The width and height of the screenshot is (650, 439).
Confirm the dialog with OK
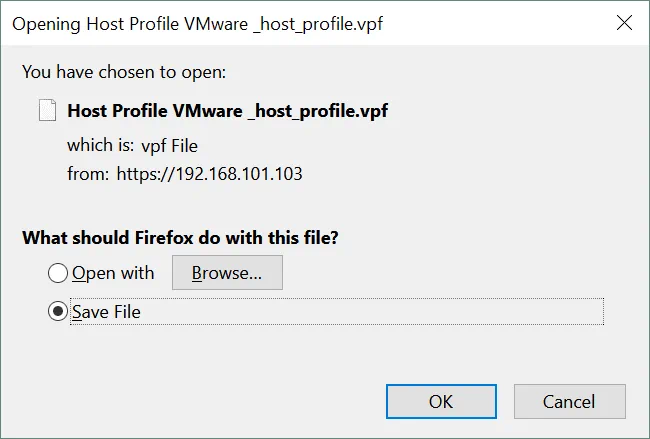click(441, 401)
